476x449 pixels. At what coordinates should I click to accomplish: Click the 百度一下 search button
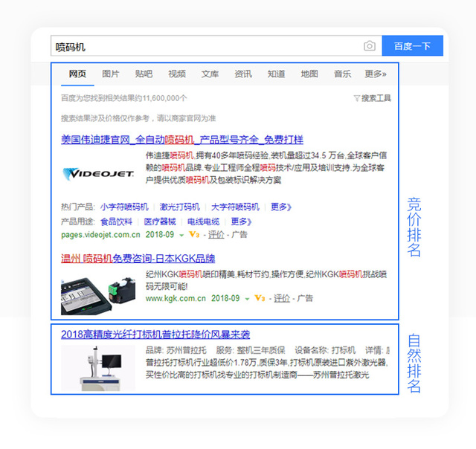pyautogui.click(x=412, y=46)
